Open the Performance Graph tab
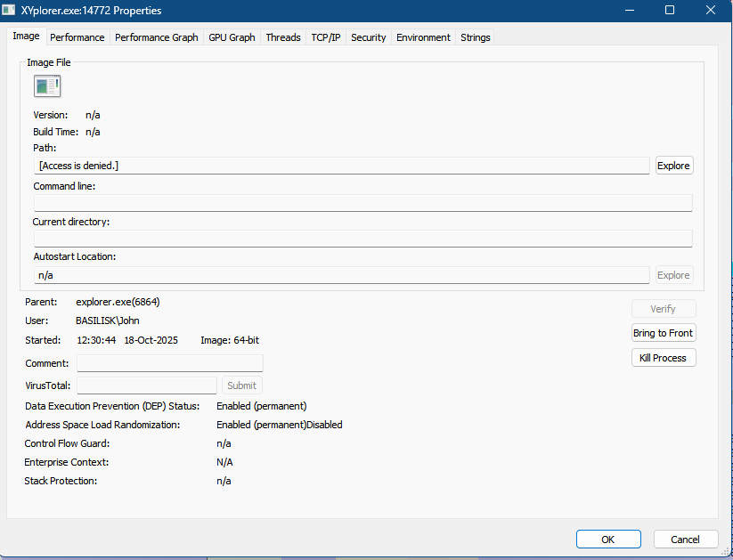This screenshot has width=733, height=560. pos(157,37)
